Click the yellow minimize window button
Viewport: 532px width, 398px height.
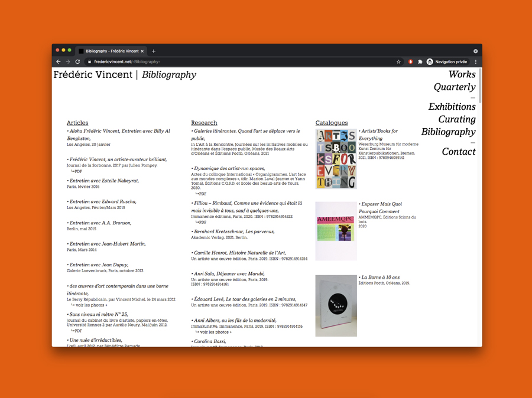click(x=63, y=50)
